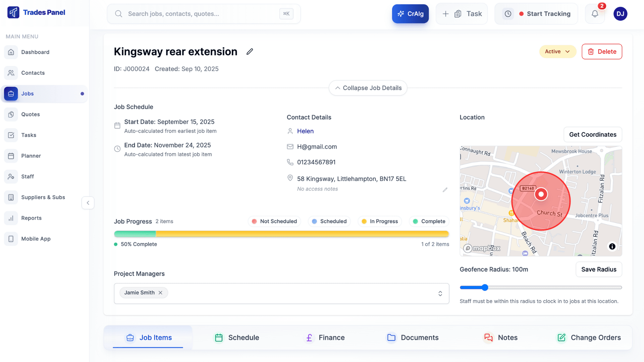This screenshot has height=362, width=644.
Task: Click Get Coordinates for the location
Action: click(x=592, y=134)
